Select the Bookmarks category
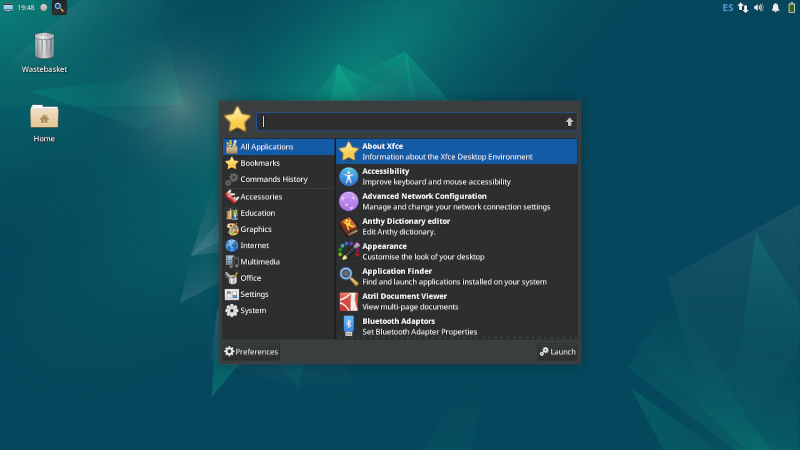Viewport: 800px width, 450px height. pyautogui.click(x=279, y=163)
